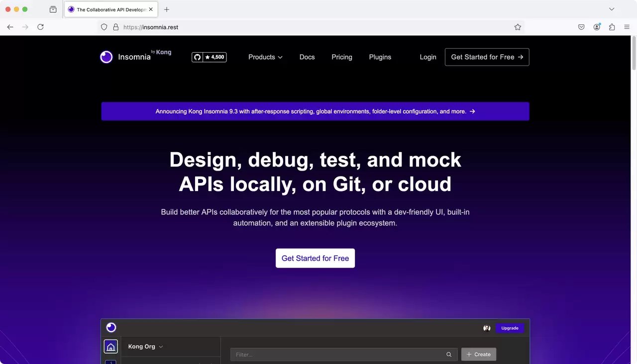637x364 pixels.
Task: Click the back arrow in the browser toolbar
Action: point(10,27)
